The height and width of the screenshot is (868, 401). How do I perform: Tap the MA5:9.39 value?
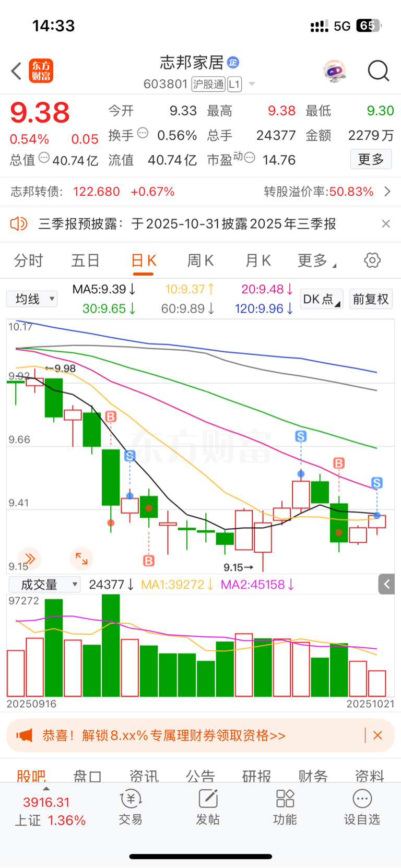coord(104,289)
